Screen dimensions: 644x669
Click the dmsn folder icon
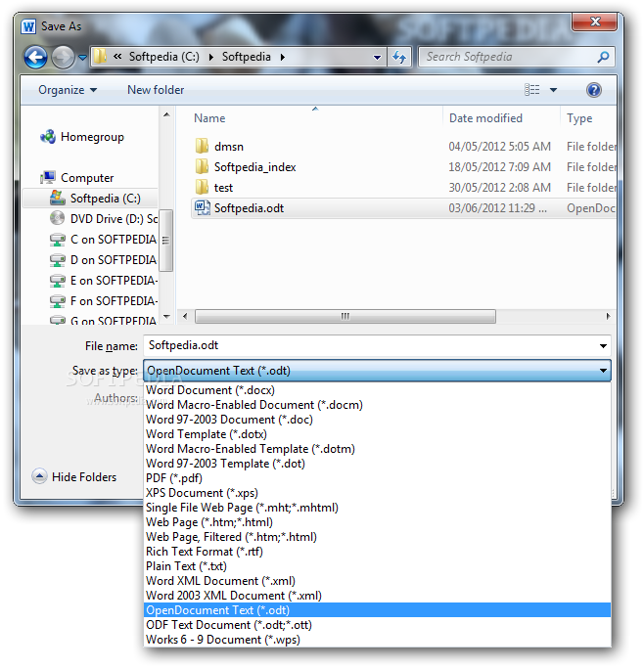(x=202, y=147)
